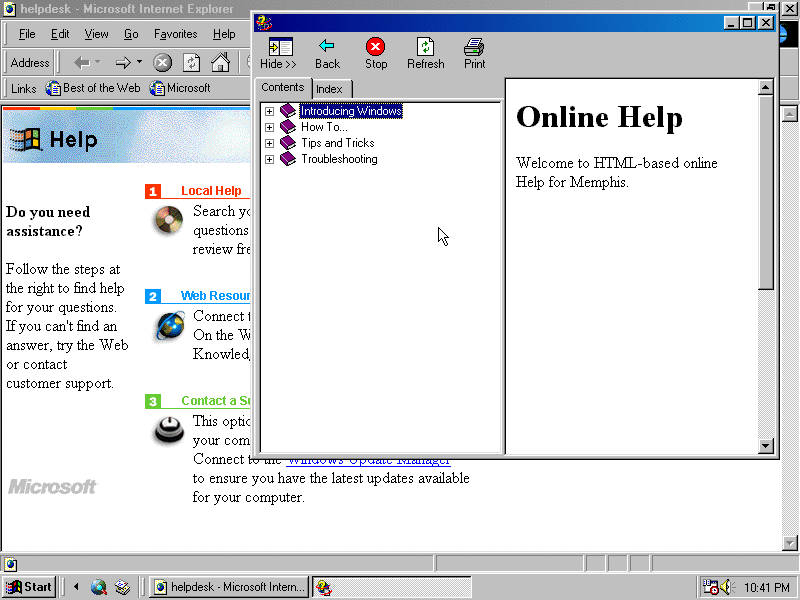Viewport: 800px width, 600px height.
Task: Open the Back history dropdown arrow in IE
Action: coord(97,62)
